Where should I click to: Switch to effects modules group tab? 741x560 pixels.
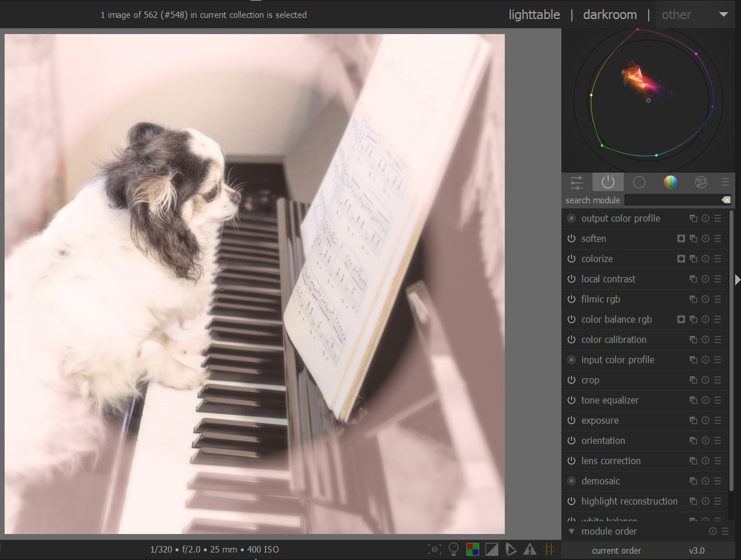701,182
